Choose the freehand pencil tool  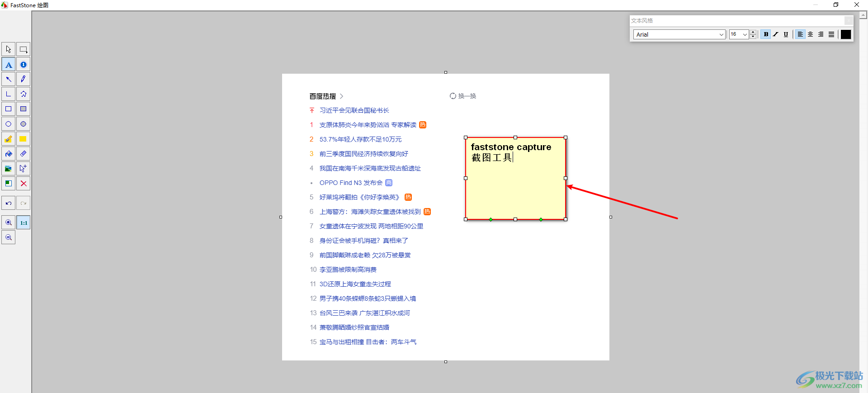24,79
